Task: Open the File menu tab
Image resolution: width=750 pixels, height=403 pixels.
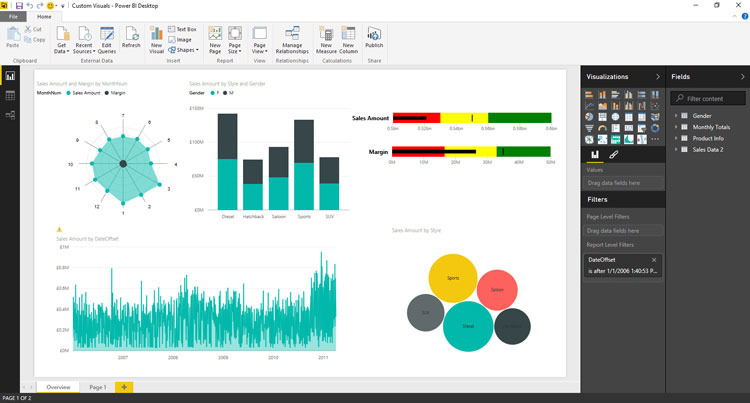Action: [x=13, y=16]
